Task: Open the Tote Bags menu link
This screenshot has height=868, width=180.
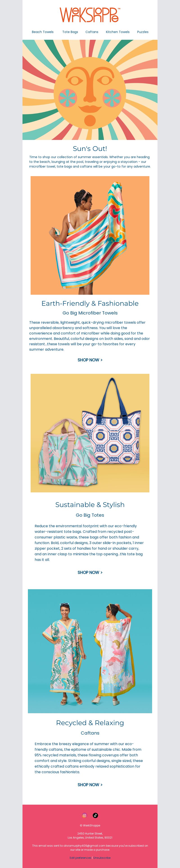Action: point(70,32)
